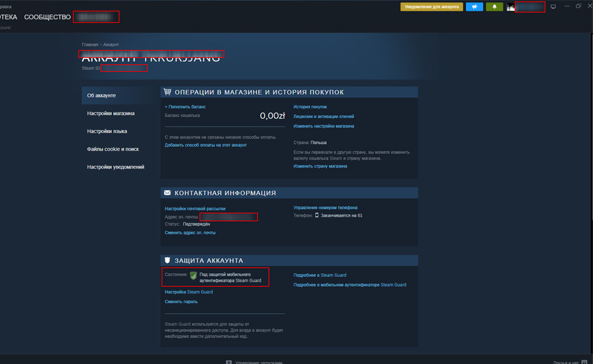Click the profile avatar thumbnail in title bar

pos(510,7)
